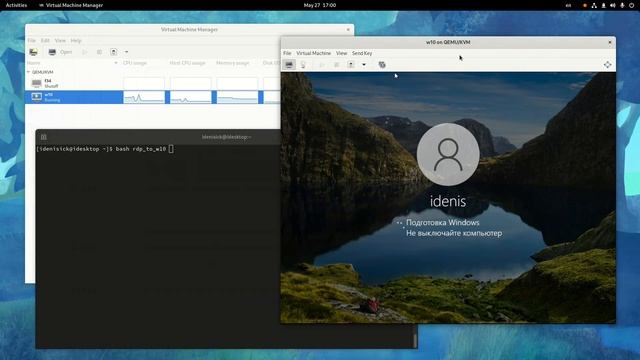Open File menu in w10 on QEMU/KVM window
Image resolution: width=640 pixels, height=360 pixels.
(287, 53)
